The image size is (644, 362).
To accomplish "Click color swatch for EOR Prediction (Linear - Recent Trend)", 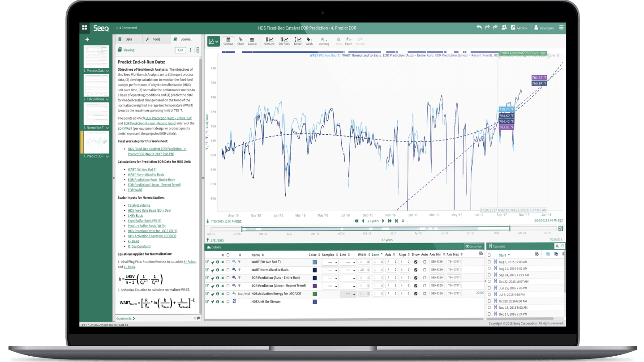I will coord(315,285).
